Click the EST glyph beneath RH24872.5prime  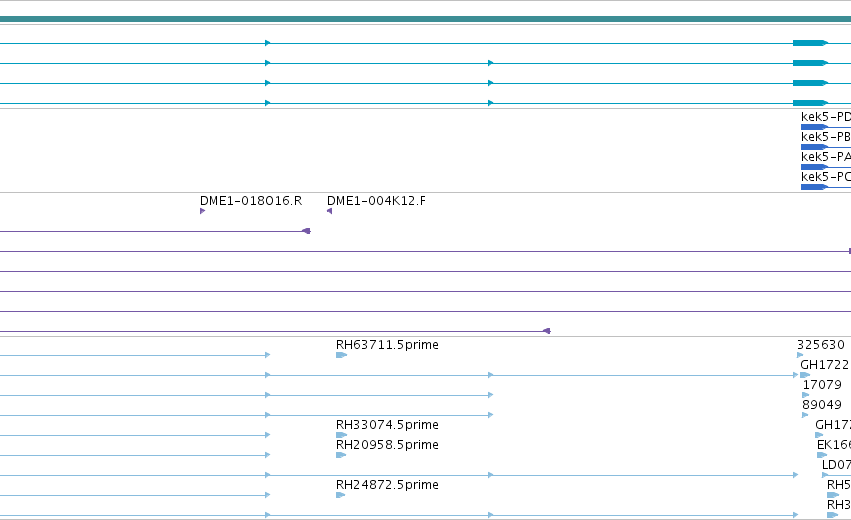[340, 495]
